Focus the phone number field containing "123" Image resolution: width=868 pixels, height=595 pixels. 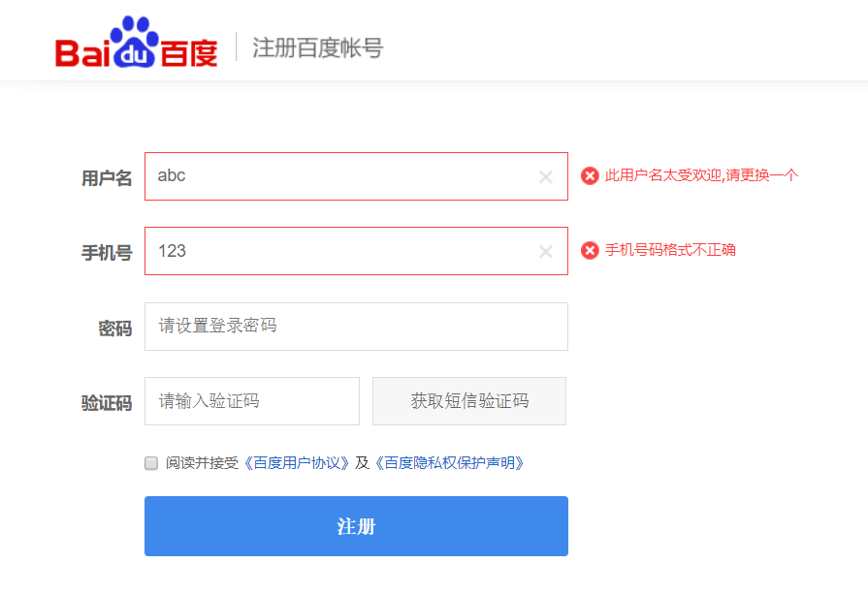pyautogui.click(x=339, y=251)
